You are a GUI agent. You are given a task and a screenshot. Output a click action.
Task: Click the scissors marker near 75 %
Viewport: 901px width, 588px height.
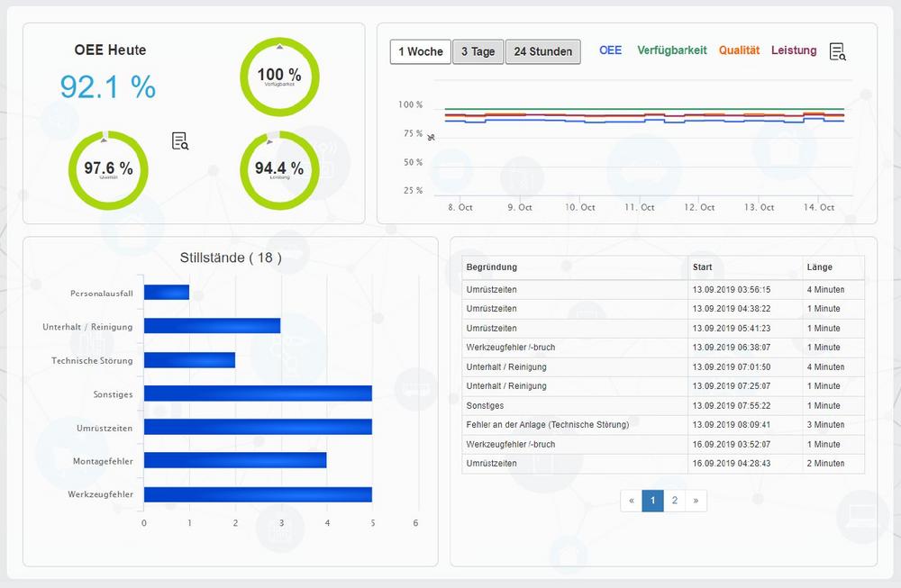click(x=431, y=137)
